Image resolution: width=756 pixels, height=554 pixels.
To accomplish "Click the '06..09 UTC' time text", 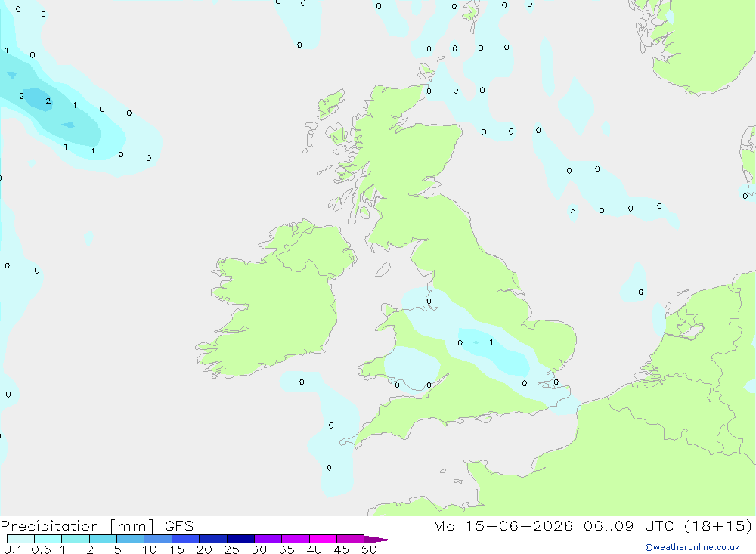I will 628,526.
